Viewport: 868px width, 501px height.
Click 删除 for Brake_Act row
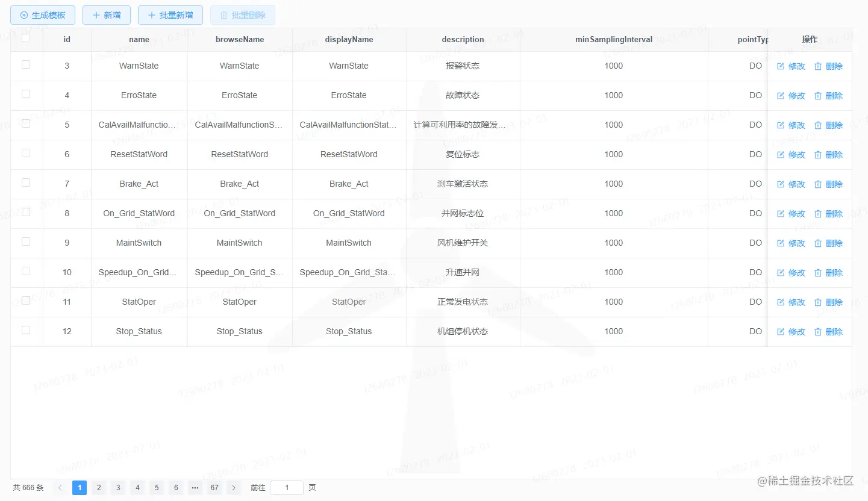pos(828,184)
